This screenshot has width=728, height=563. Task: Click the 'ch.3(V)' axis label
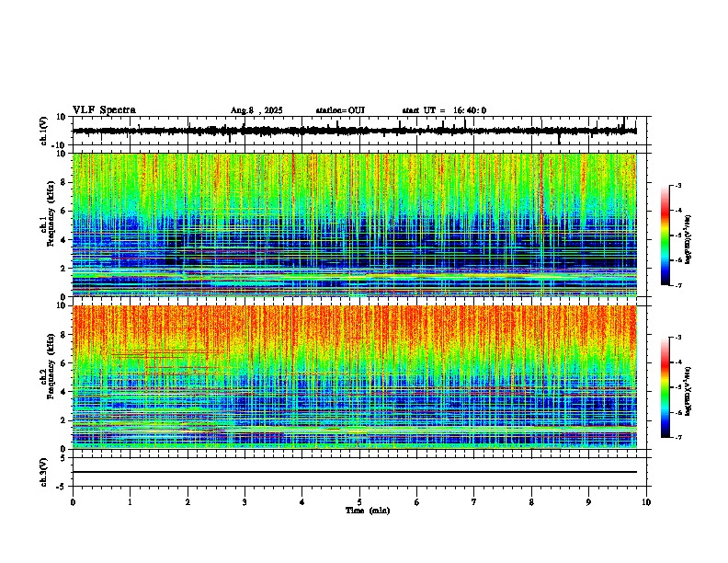(x=44, y=472)
